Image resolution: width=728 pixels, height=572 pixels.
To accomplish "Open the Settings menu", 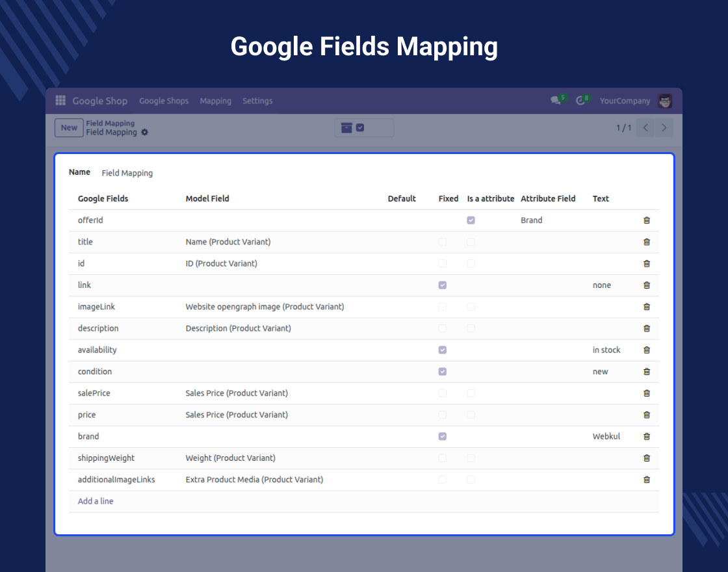I will (257, 101).
